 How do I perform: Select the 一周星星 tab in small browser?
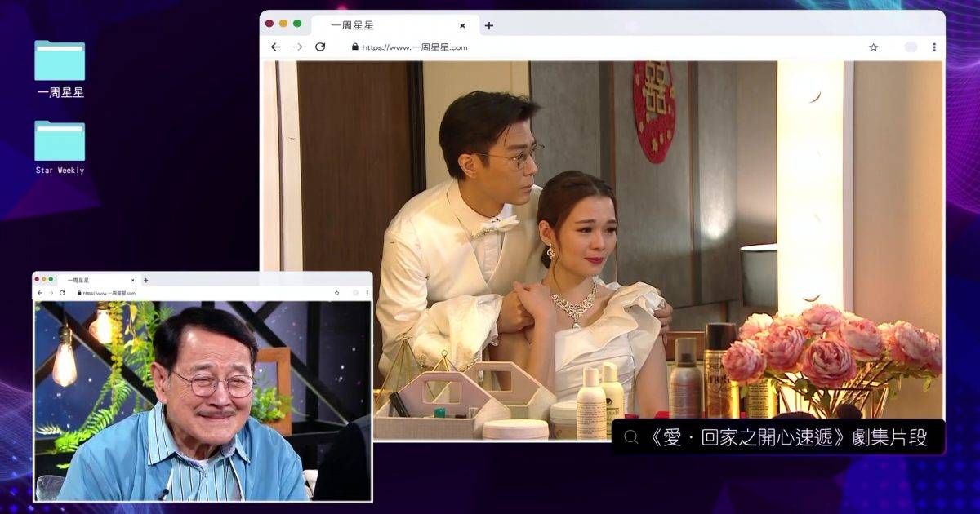tap(98, 280)
